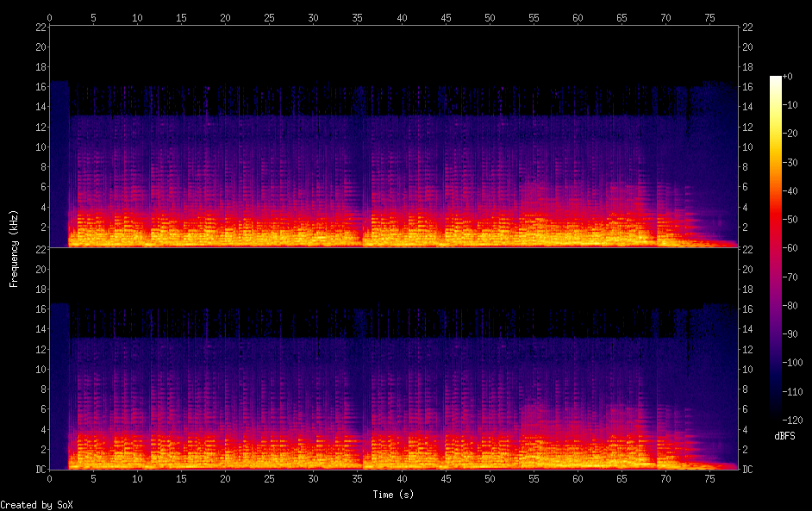
Task: Pick the orange section of the color bar
Action: [x=776, y=172]
